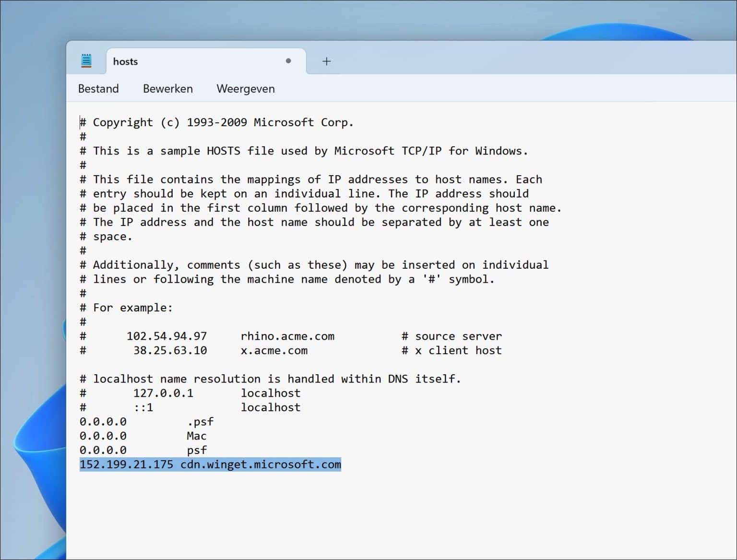This screenshot has height=560, width=737.
Task: Open the Bewerken menu
Action: (x=167, y=89)
